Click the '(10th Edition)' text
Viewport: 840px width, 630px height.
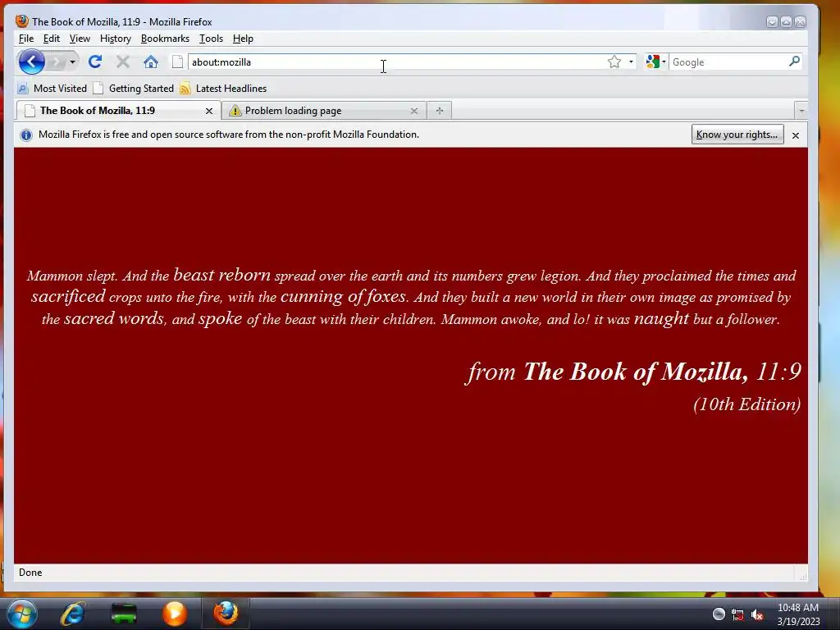tap(747, 404)
